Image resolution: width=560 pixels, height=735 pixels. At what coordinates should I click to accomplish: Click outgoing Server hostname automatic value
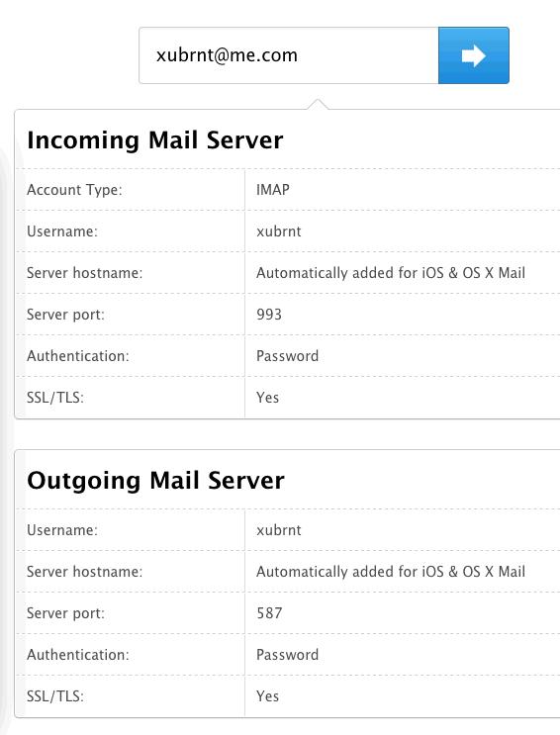click(x=391, y=572)
